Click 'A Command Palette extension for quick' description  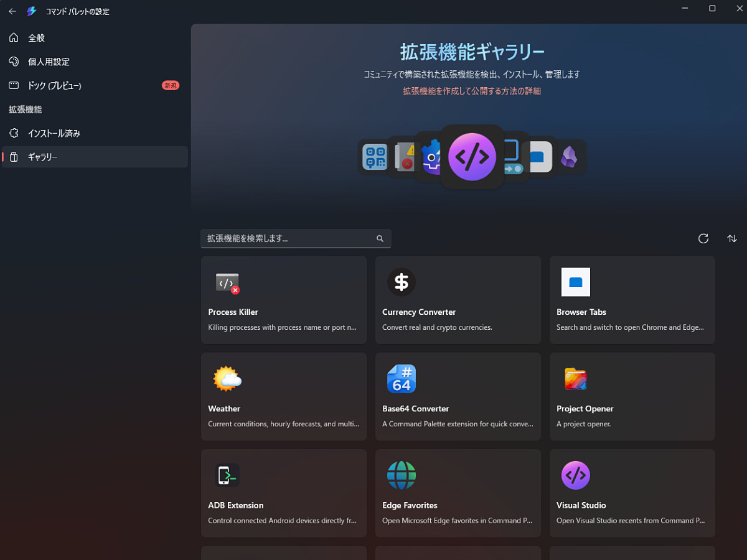coord(458,424)
